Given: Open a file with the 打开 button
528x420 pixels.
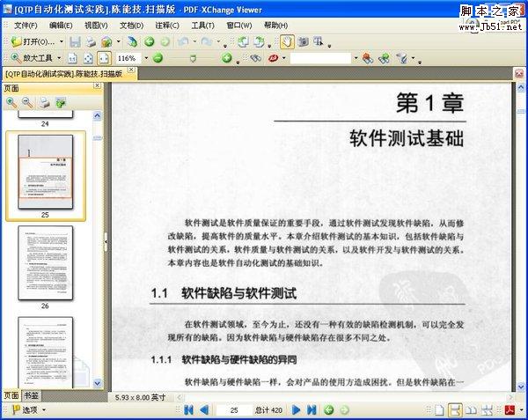Looking at the screenshot, I should [33, 41].
